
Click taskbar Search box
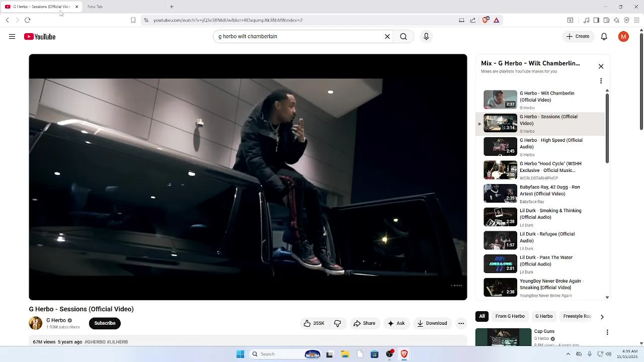click(x=286, y=354)
